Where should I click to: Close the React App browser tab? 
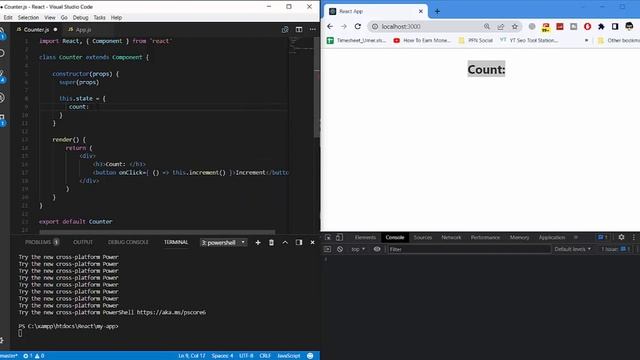(421, 11)
